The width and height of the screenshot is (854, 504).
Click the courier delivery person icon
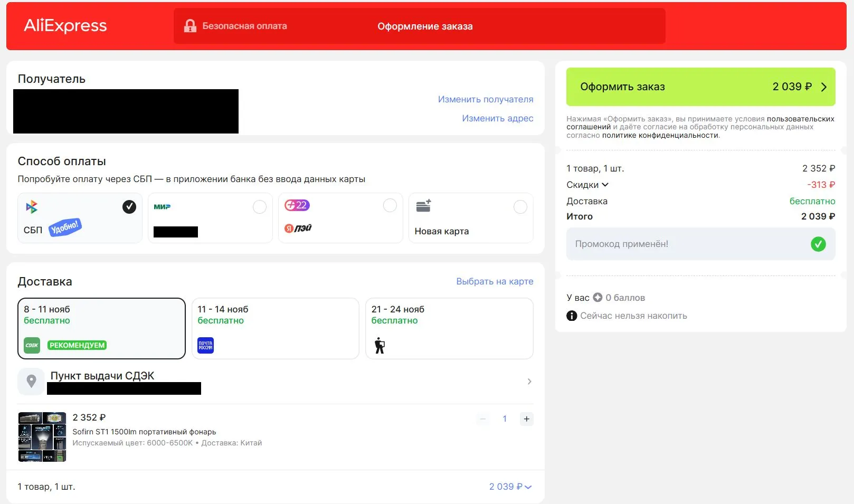(x=379, y=346)
